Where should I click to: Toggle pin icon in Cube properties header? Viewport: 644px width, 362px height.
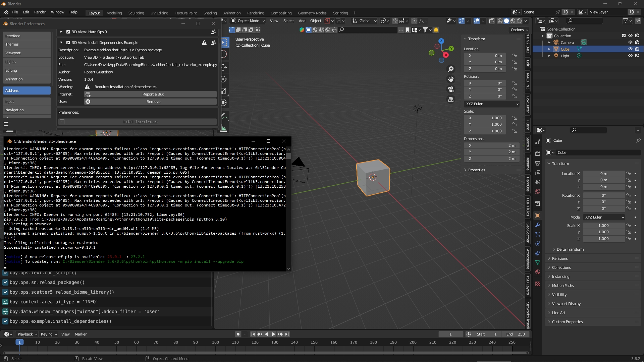pyautogui.click(x=638, y=140)
